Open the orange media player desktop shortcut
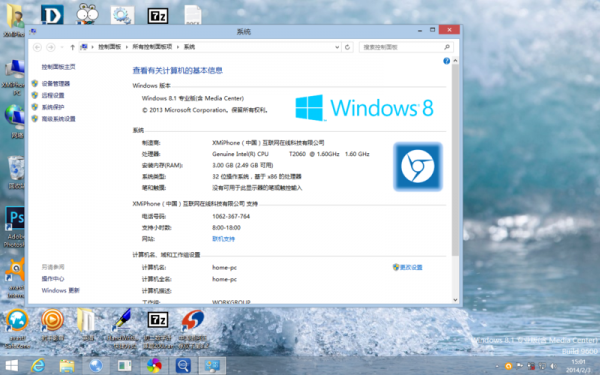The height and width of the screenshot is (375, 600). point(52,325)
